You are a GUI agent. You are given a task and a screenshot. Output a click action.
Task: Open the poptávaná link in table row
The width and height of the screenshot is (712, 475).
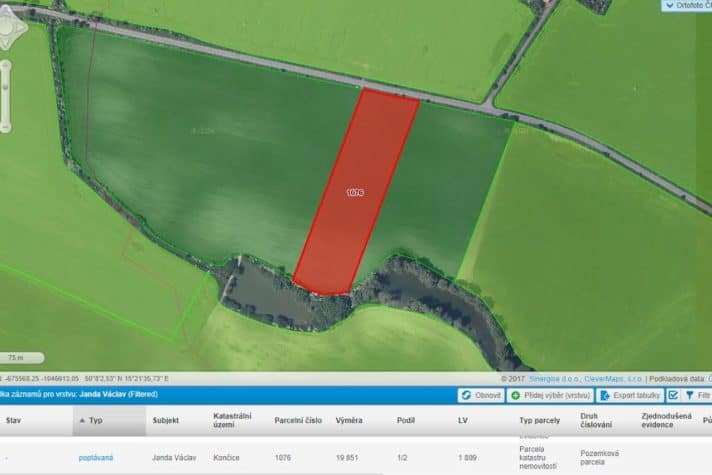[x=97, y=457]
